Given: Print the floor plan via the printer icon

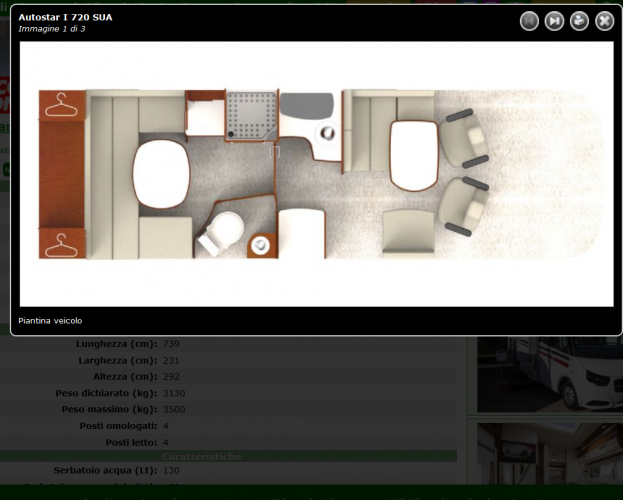Looking at the screenshot, I should (x=579, y=21).
